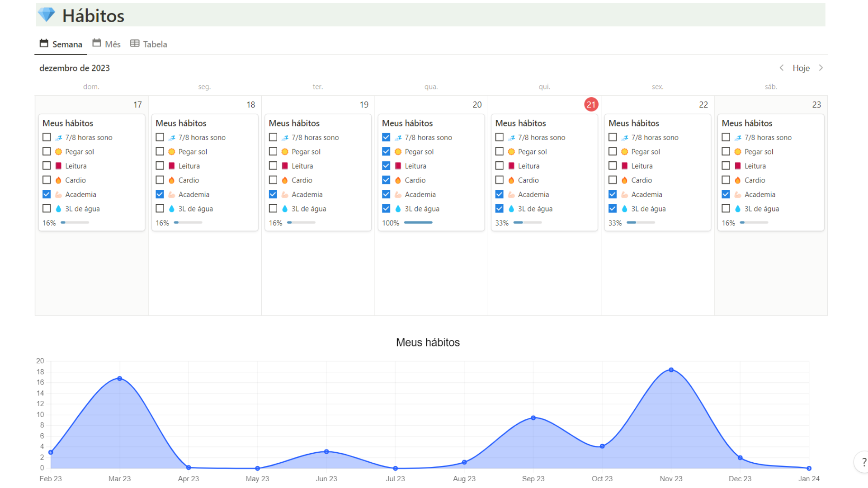Screen dimensions: 868x488
Task: Go to next week arrow
Action: (821, 68)
